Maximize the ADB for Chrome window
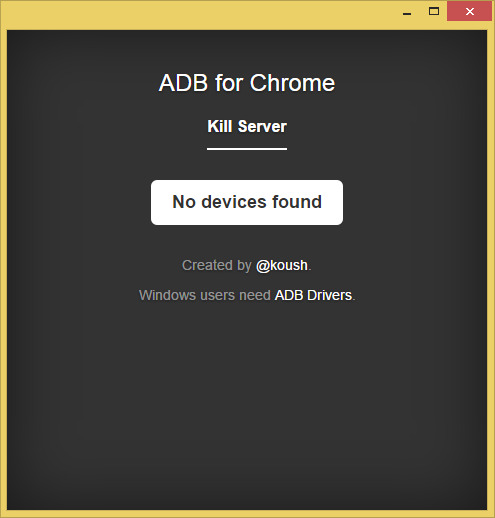 (434, 12)
